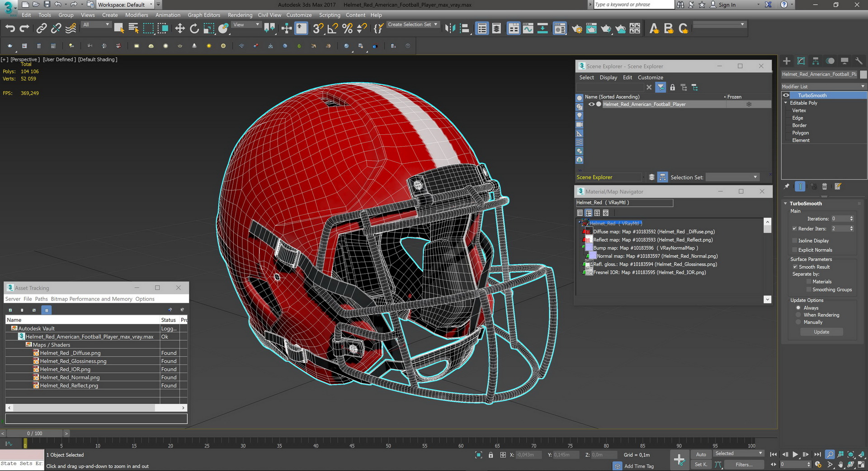The width and height of the screenshot is (868, 471).
Task: Open the Graph Editors menu
Action: click(204, 15)
